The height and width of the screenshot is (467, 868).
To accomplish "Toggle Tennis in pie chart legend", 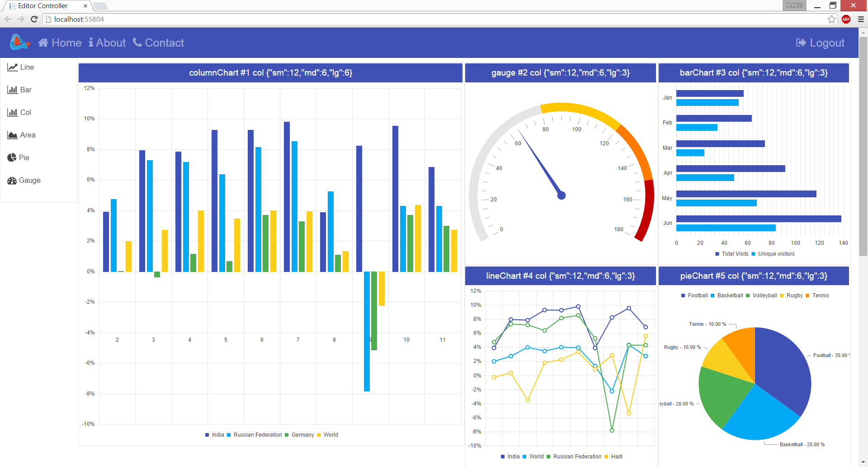I will point(817,295).
